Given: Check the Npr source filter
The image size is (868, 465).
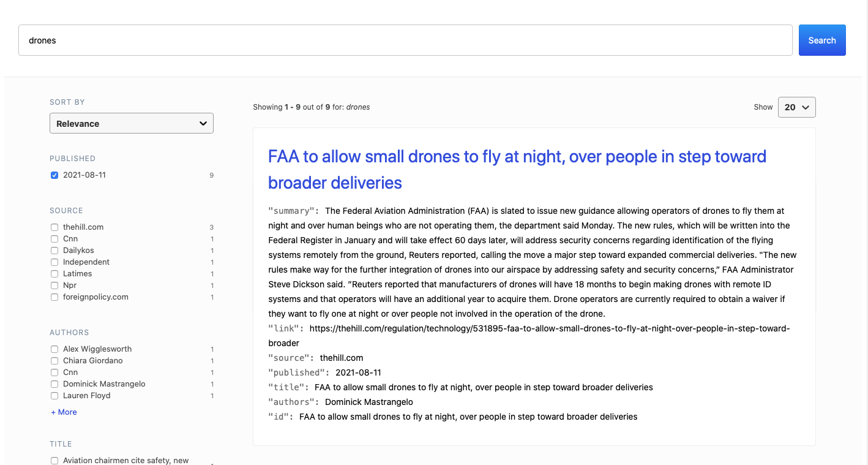Looking at the screenshot, I should point(54,285).
